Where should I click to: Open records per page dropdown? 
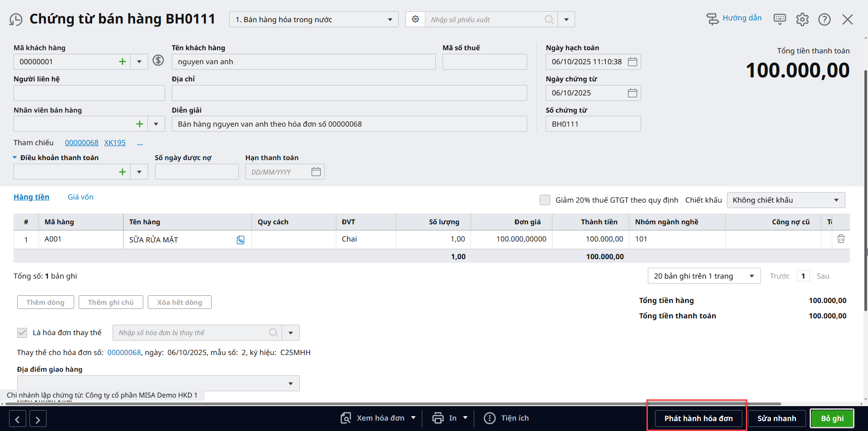tap(704, 276)
